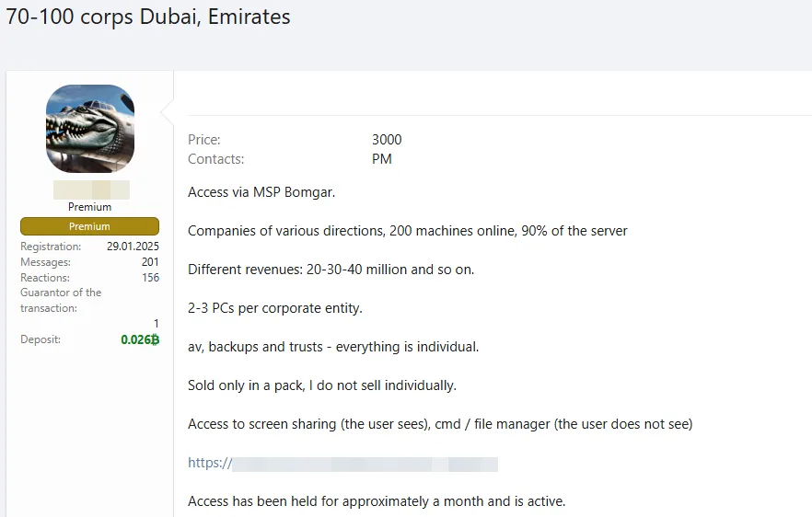Viewport: 812px width, 517px height.
Task: Click the 'Different revenues' line of the post
Action: click(x=331, y=270)
